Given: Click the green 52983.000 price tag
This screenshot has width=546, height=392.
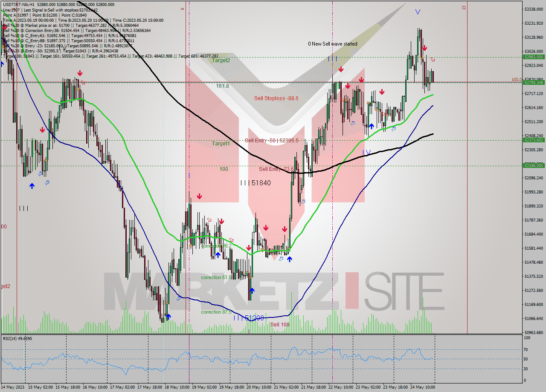Looking at the screenshot, I should [x=533, y=57].
